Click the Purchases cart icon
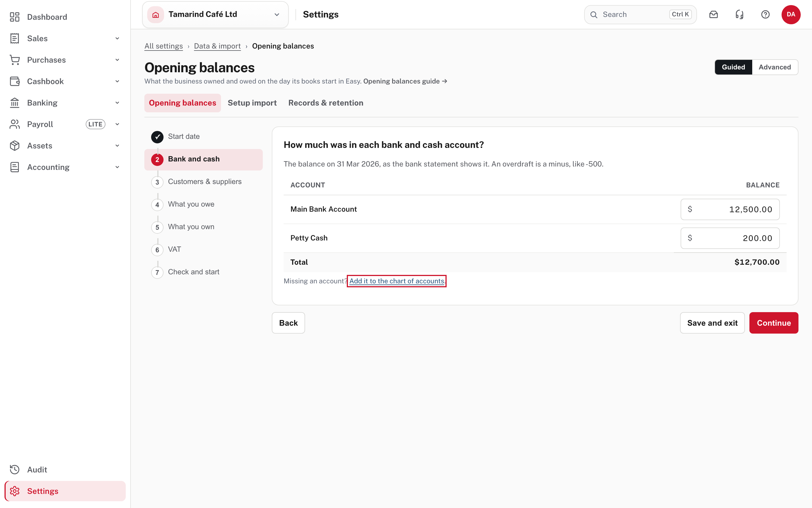The image size is (812, 508). click(x=14, y=60)
